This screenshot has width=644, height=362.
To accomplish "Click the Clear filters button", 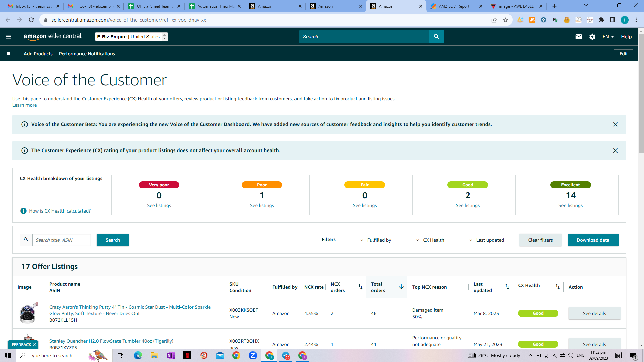I will (540, 240).
